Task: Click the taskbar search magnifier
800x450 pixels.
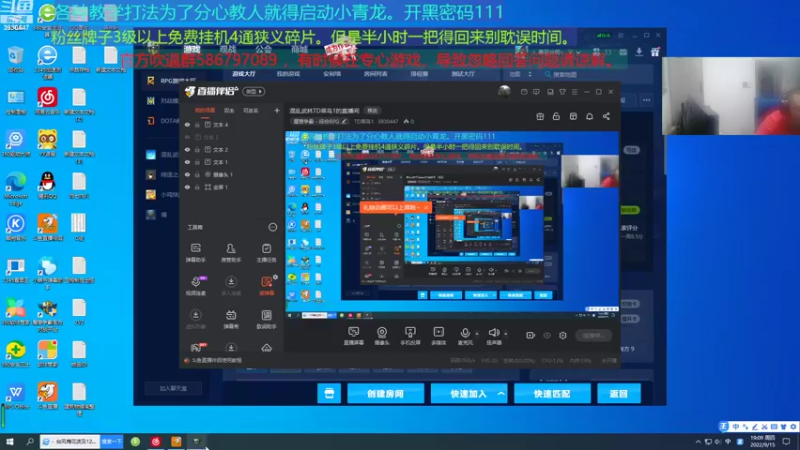Action: (30, 441)
